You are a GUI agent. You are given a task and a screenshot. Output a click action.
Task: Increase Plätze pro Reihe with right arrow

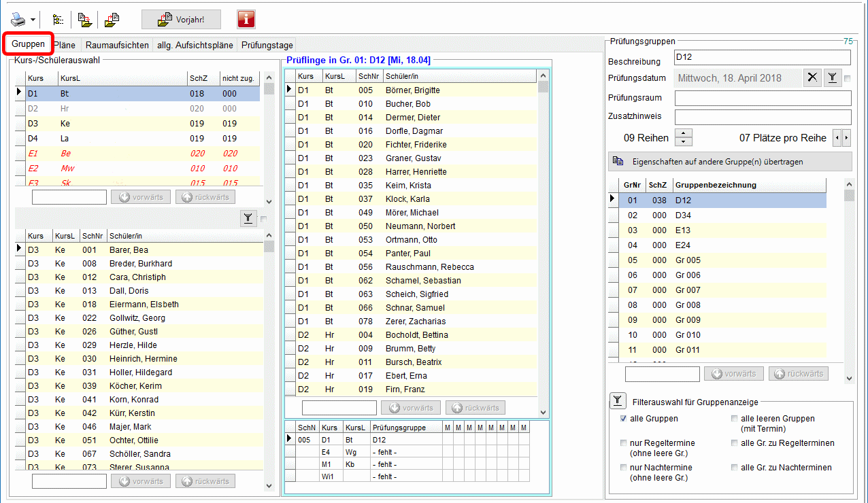846,138
